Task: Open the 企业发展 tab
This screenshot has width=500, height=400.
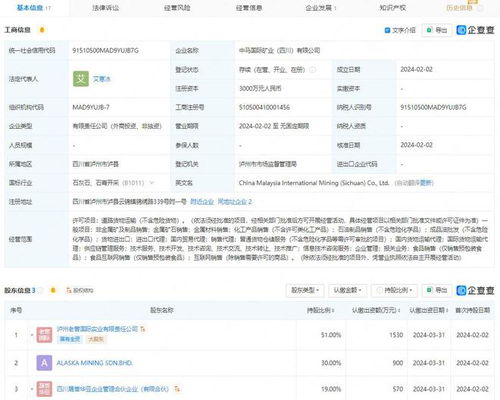Action: pos(321,8)
